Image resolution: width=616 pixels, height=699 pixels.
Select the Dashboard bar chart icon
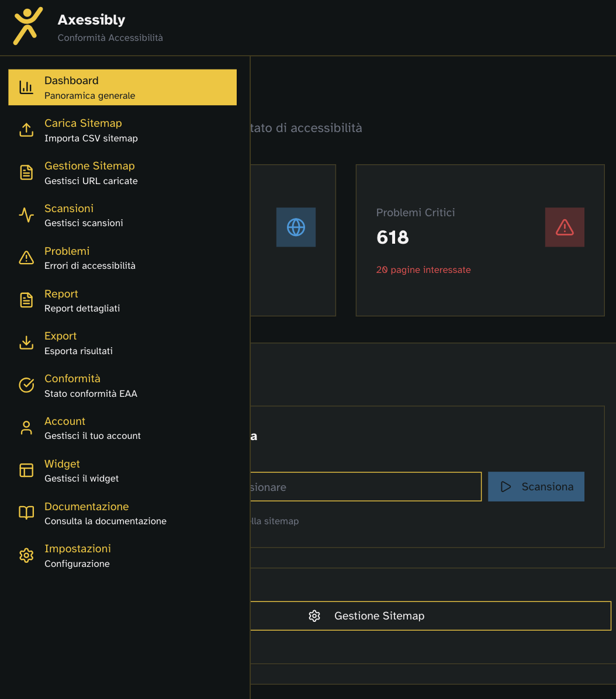tap(26, 86)
